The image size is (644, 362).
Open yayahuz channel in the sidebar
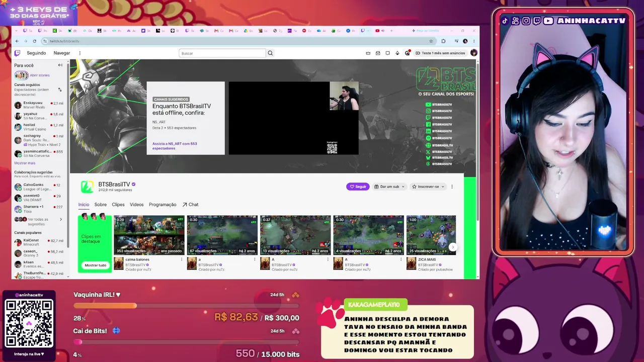(39, 116)
